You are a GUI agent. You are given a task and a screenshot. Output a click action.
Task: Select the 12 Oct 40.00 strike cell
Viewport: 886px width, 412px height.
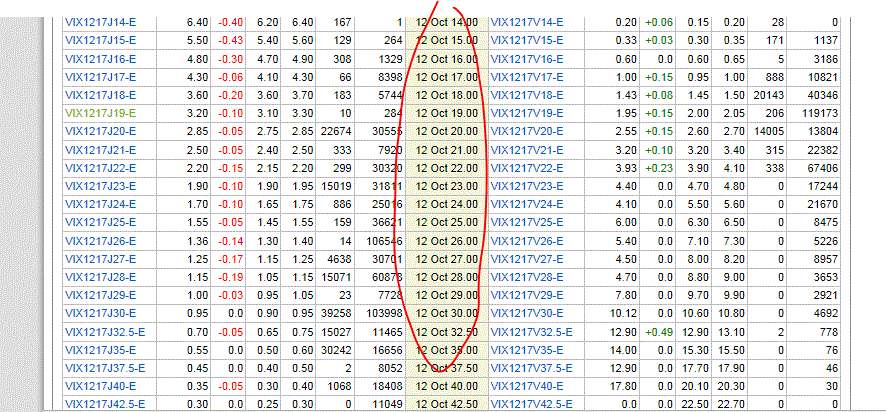447,387
